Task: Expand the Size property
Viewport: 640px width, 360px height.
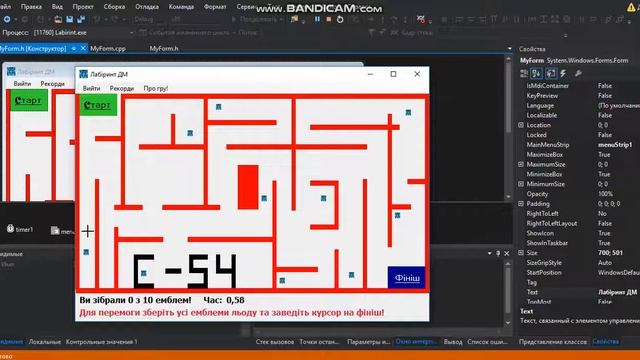Action: pyautogui.click(x=521, y=253)
